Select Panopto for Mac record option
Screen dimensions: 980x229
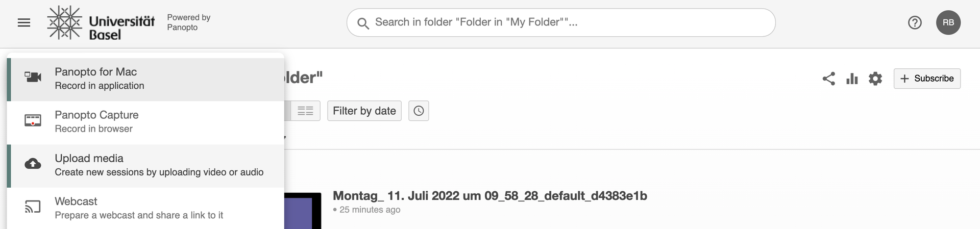145,79
